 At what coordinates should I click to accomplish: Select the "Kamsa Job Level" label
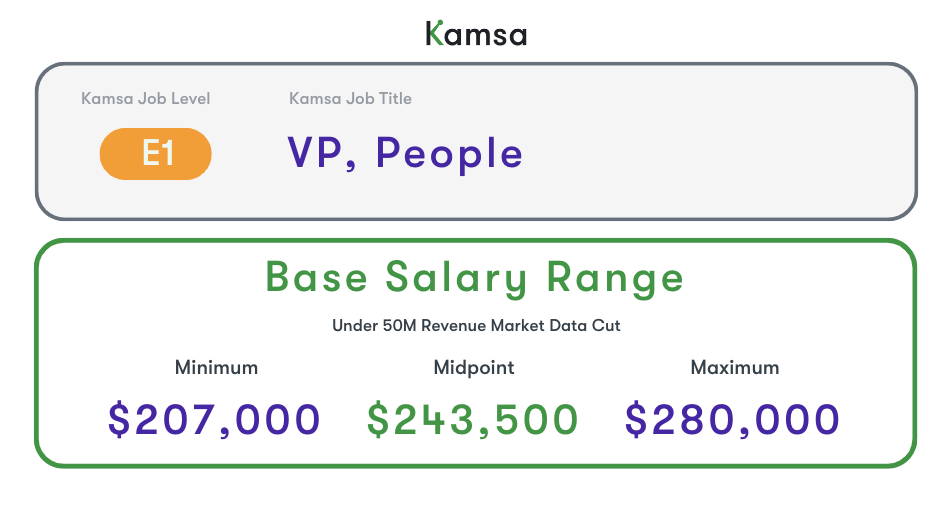[x=146, y=99]
